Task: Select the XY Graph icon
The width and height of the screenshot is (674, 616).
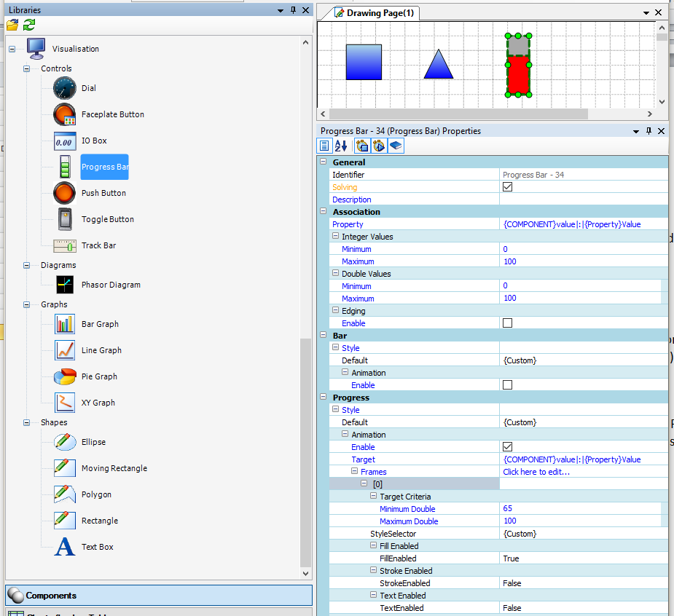Action: point(65,403)
